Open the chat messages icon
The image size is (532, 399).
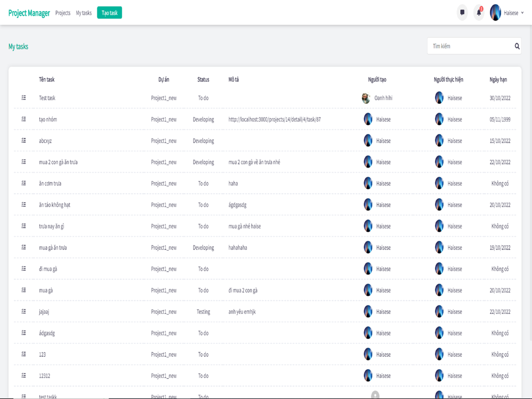point(462,13)
